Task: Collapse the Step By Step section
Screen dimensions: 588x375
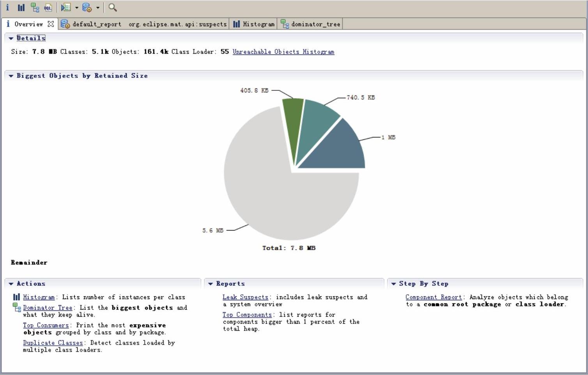Action: pos(393,284)
